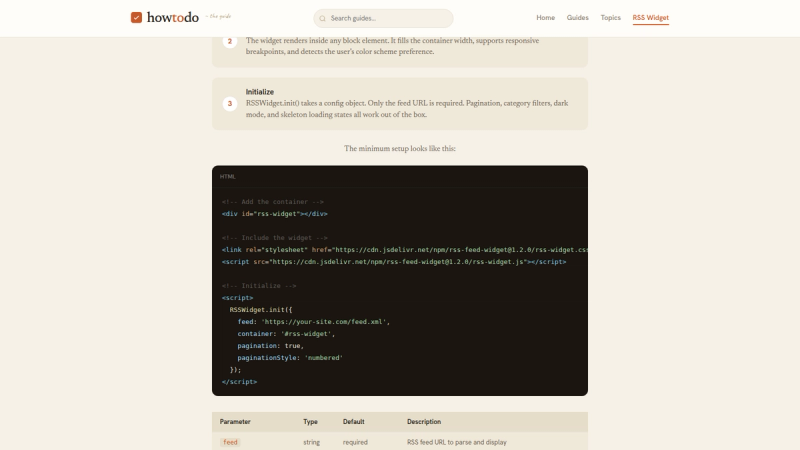800x450 pixels.
Task: Open the Home nav link
Action: (x=545, y=17)
